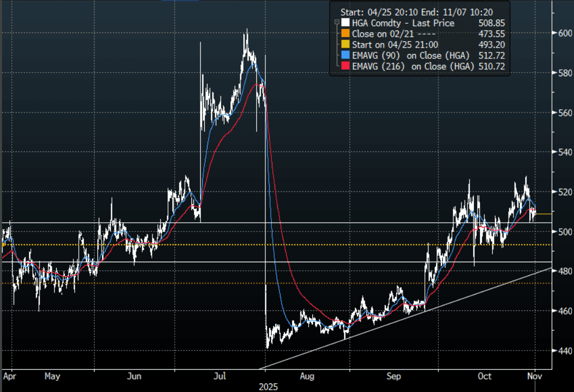Image resolution: width=574 pixels, height=392 pixels.
Task: Click the yellow Start on 04/25 swatch
Action: point(345,44)
